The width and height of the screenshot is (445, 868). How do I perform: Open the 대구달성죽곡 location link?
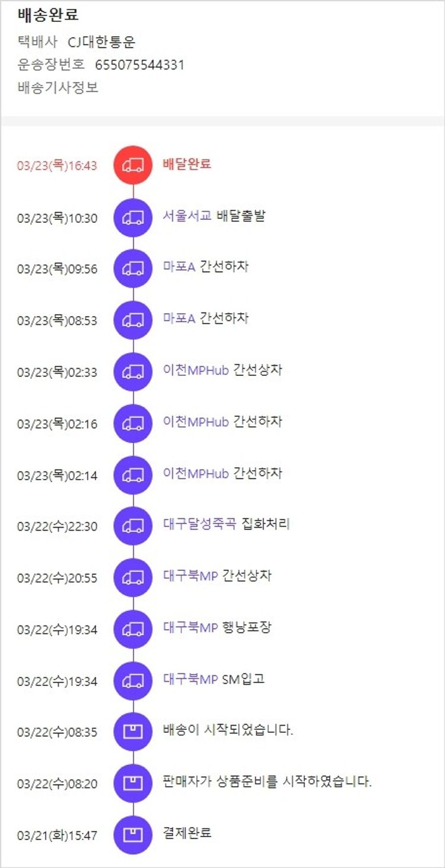click(x=199, y=524)
